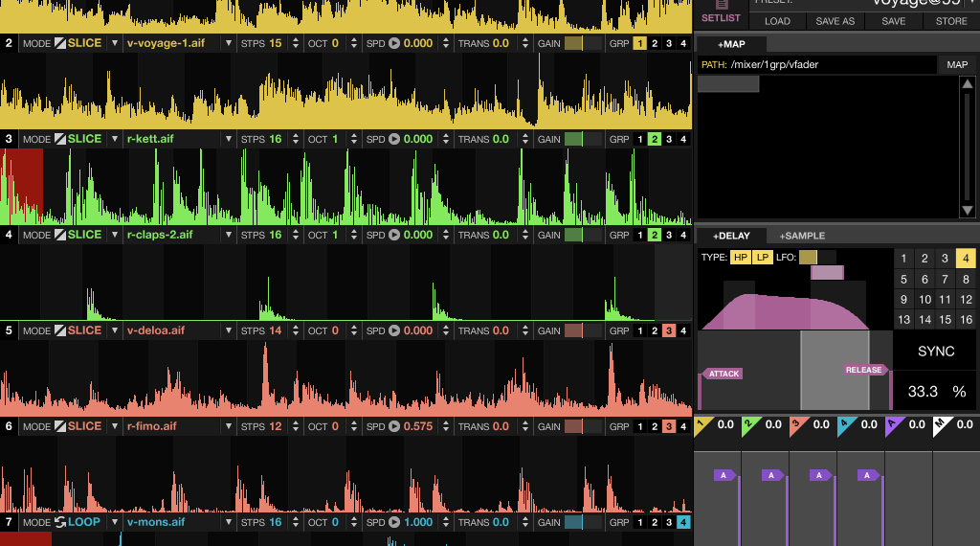Click the white M master tag in mixer
The width and height of the screenshot is (980, 546).
[943, 424]
